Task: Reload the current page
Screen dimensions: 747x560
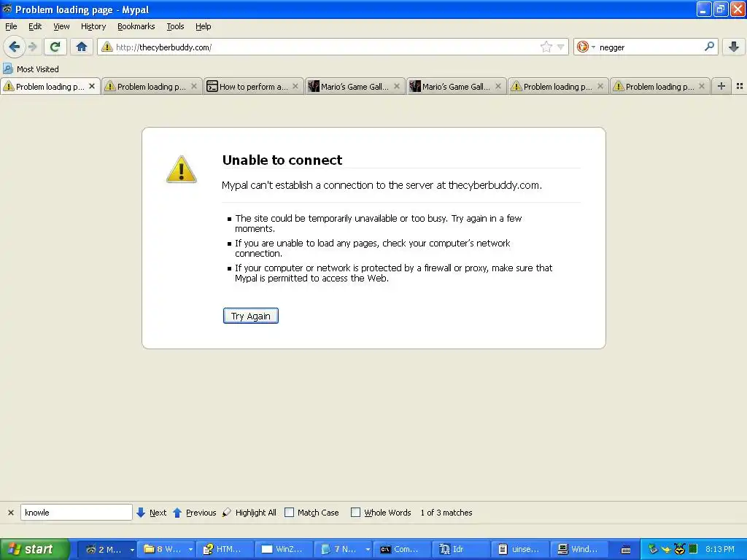Action: (x=55, y=47)
